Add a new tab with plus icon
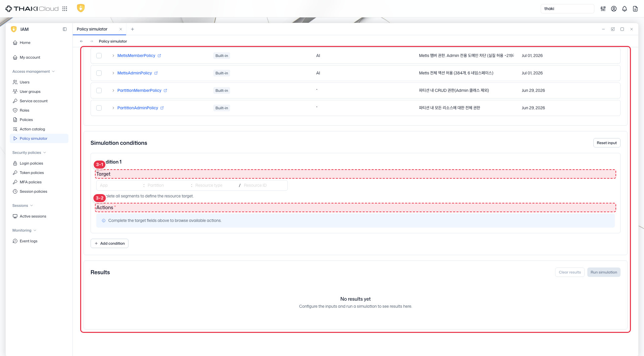The height and width of the screenshot is (356, 644). coord(132,29)
